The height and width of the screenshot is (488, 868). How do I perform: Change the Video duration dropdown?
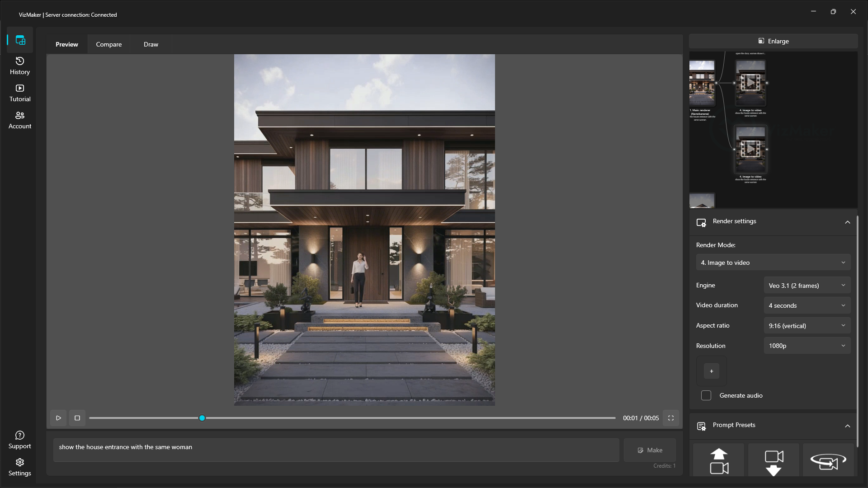(807, 305)
